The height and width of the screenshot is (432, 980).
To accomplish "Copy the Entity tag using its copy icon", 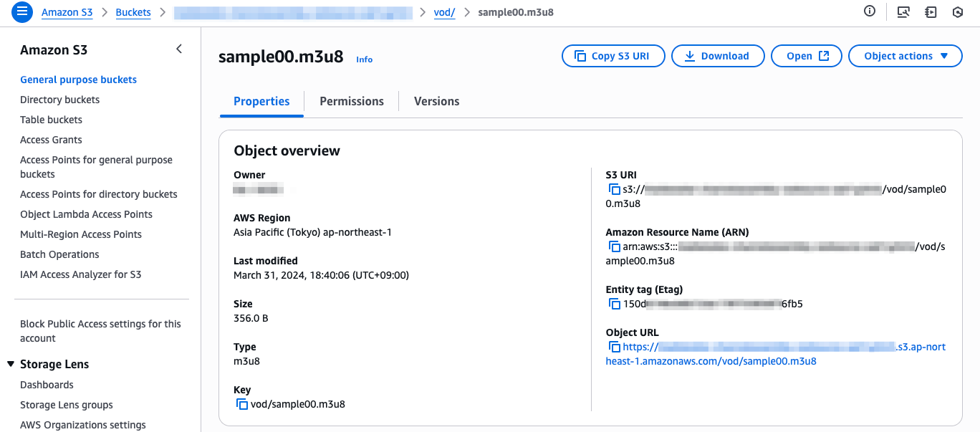I will 614,304.
